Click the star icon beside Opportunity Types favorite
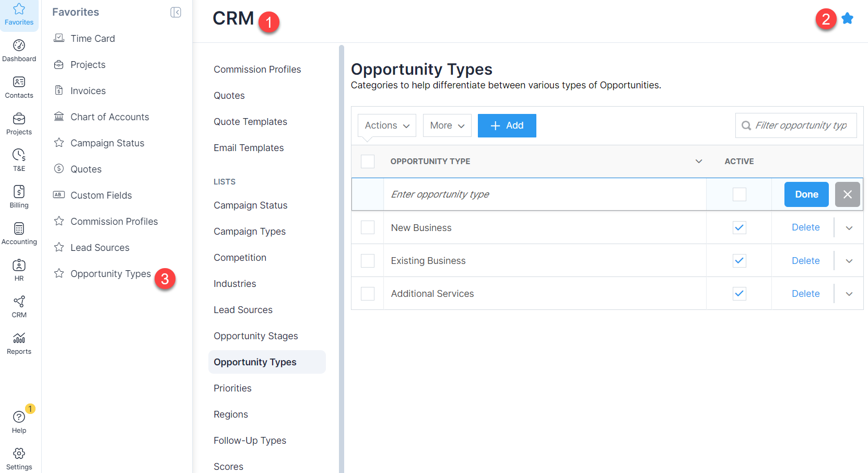The height and width of the screenshot is (473, 868). point(59,273)
